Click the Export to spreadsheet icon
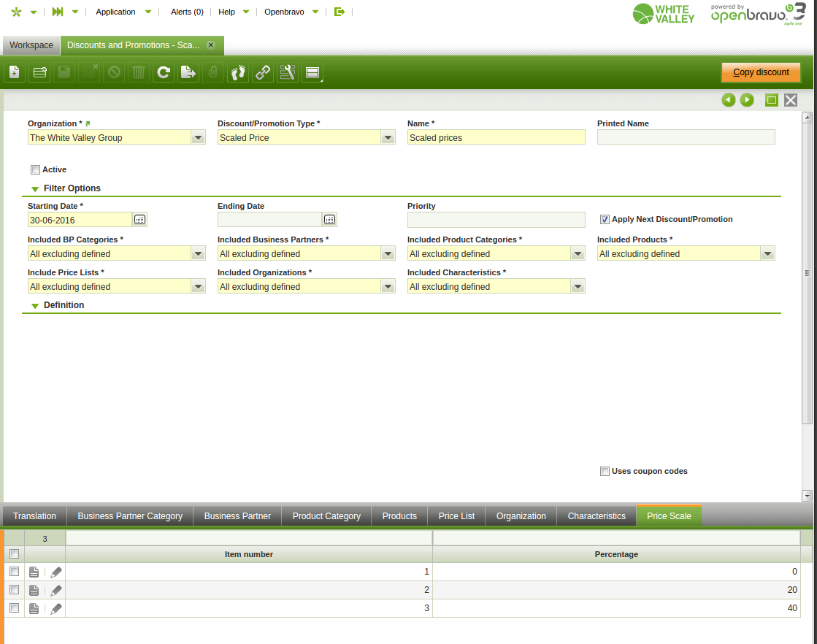Screen dimensions: 817x644 click(188, 72)
